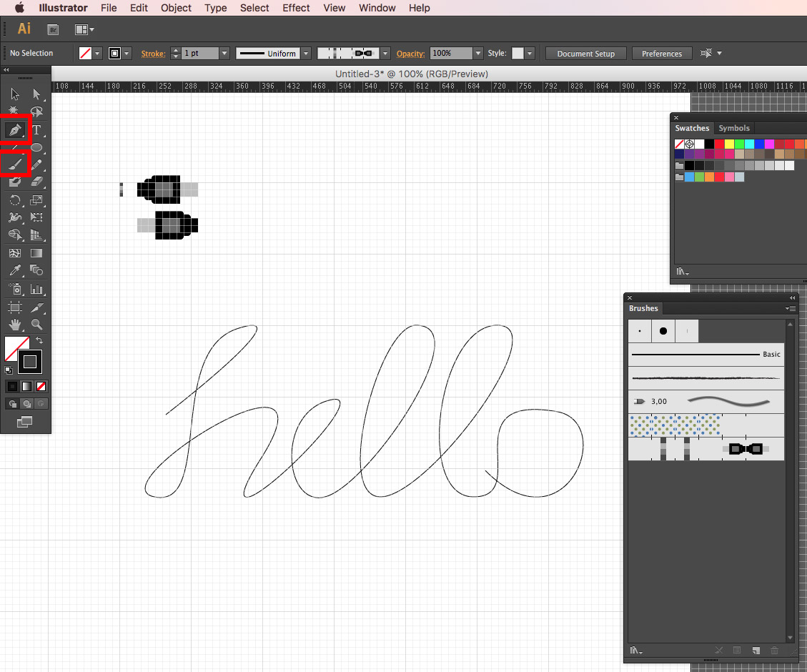The image size is (807, 672).
Task: Expand the Uniform width profile dropdown
Action: pyautogui.click(x=306, y=54)
